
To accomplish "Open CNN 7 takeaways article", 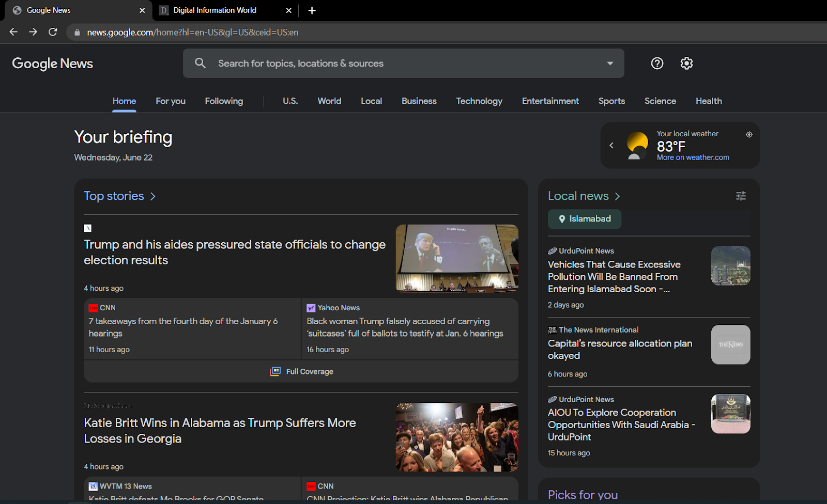I will [183, 327].
